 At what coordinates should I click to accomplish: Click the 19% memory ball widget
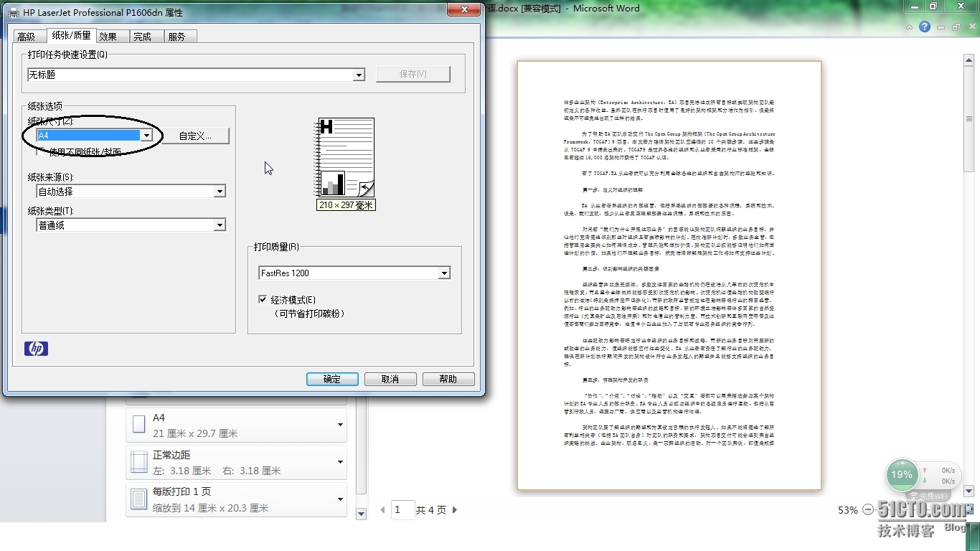click(902, 474)
